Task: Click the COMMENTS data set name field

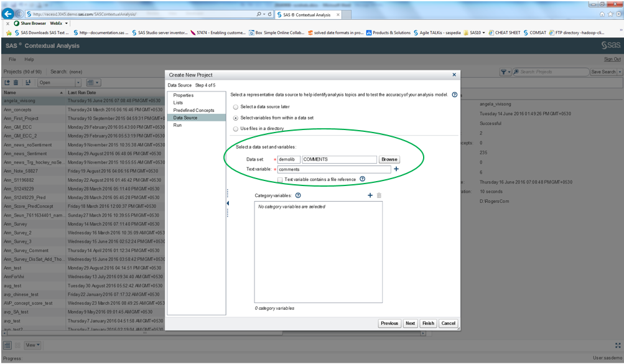Action: [x=339, y=159]
